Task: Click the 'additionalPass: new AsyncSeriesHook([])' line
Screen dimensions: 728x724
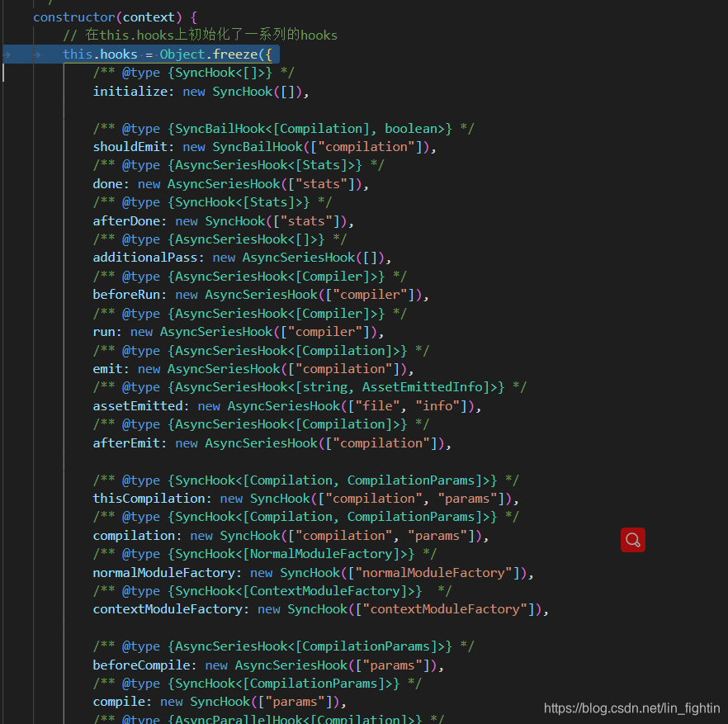Action: (242, 258)
